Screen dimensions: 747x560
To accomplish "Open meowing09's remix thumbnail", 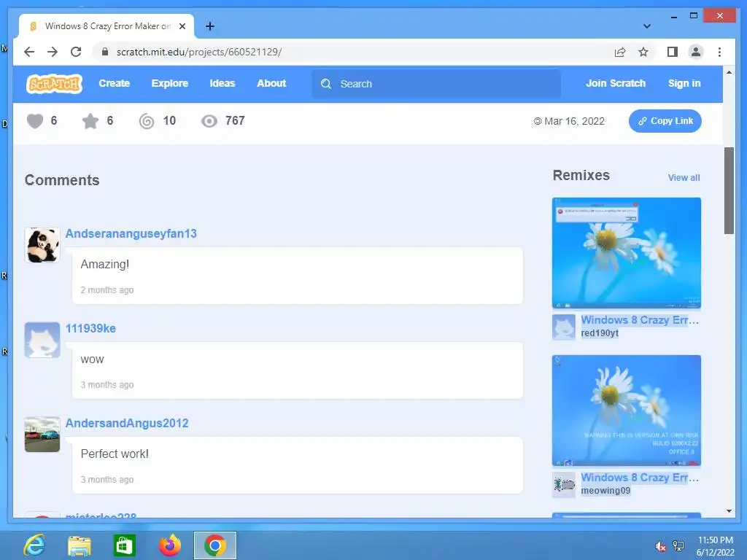I will coord(627,411).
